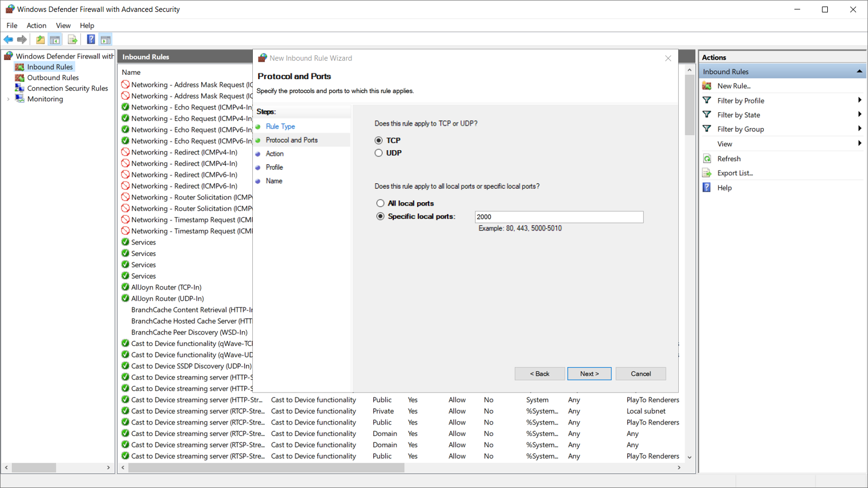Select AllJoyn Router (UDP-In) rule
The width and height of the screenshot is (868, 488).
[x=168, y=298]
